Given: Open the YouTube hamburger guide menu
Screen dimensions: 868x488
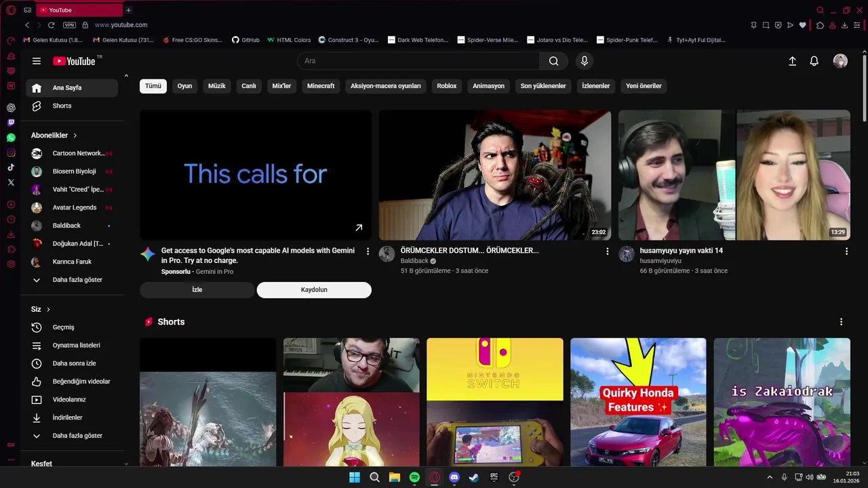Looking at the screenshot, I should (x=37, y=61).
